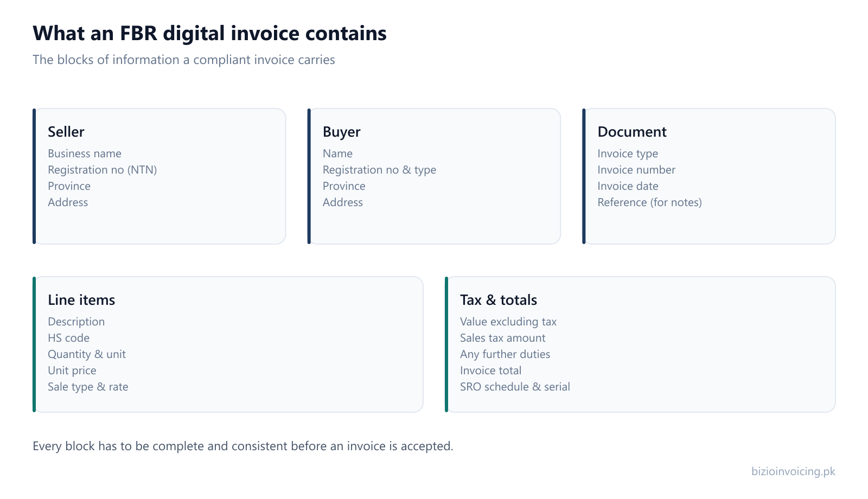Select "Sale type & rate" text

point(88,387)
